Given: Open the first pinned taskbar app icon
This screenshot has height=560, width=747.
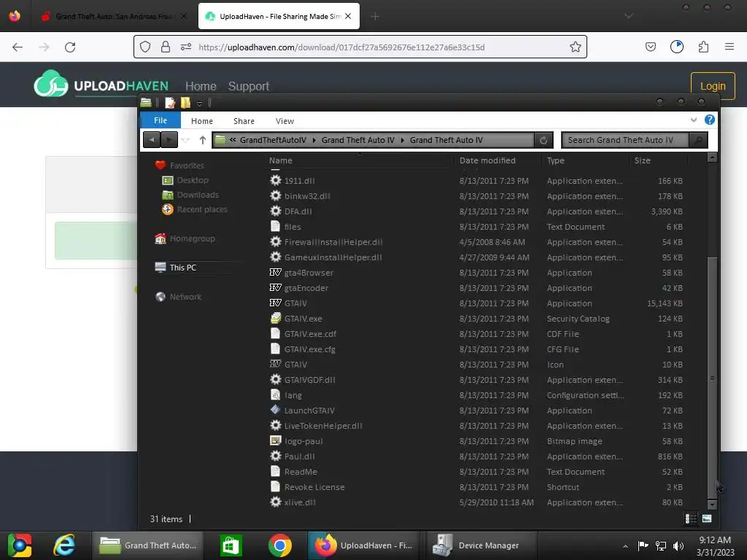Looking at the screenshot, I should point(20,545).
